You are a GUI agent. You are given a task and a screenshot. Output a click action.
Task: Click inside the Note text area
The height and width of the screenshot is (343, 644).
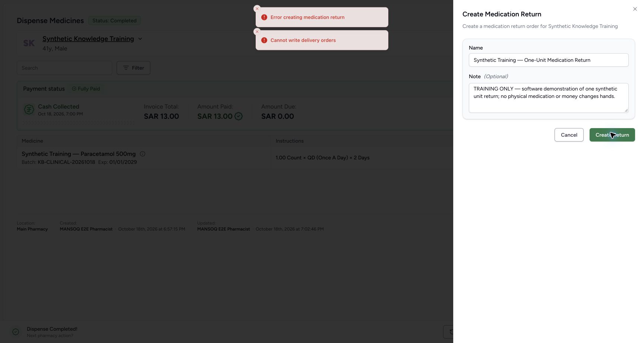click(549, 98)
